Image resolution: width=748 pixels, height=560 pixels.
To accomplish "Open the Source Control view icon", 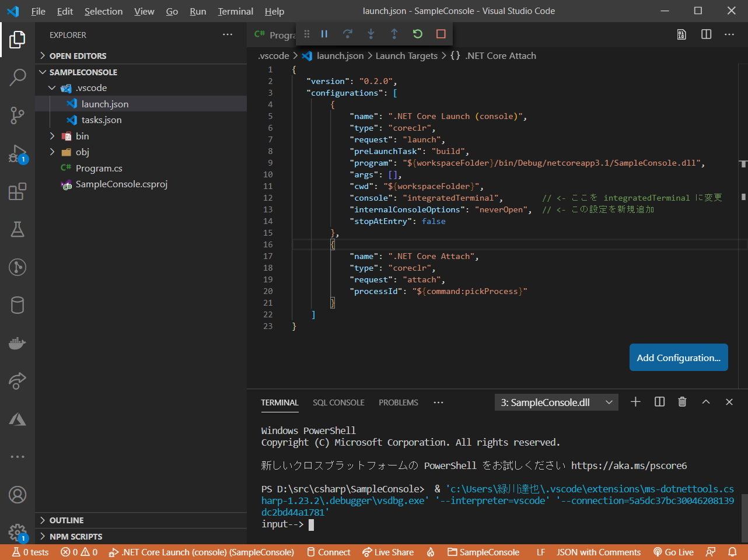I will pyautogui.click(x=18, y=115).
